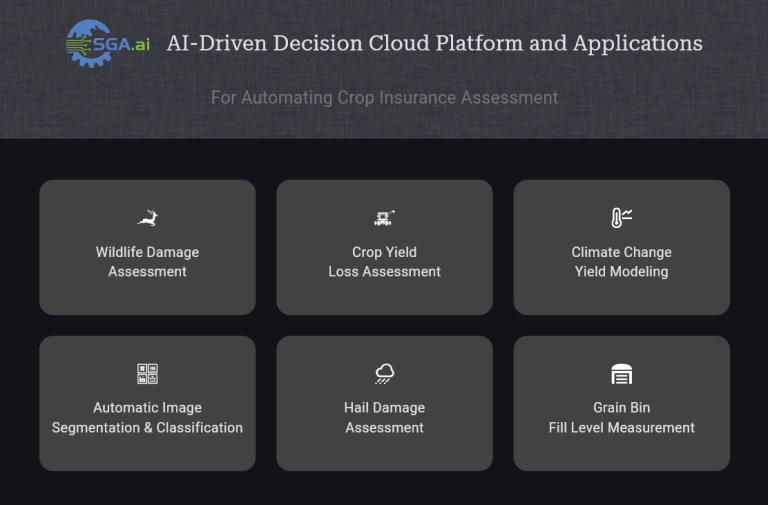Click the Automating Crop Insurance Assessment subtitle
Screen dimensions: 768x505
pyautogui.click(x=384, y=98)
